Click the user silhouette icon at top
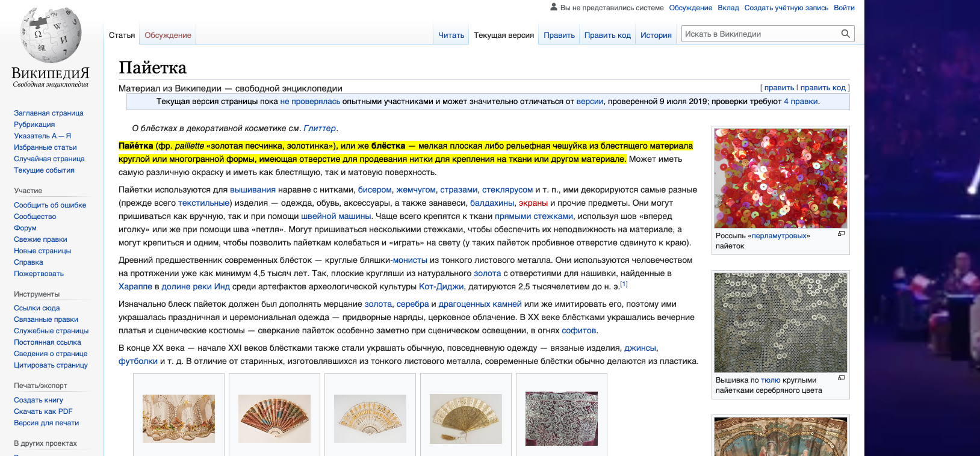The width and height of the screenshot is (980, 456). click(x=554, y=7)
